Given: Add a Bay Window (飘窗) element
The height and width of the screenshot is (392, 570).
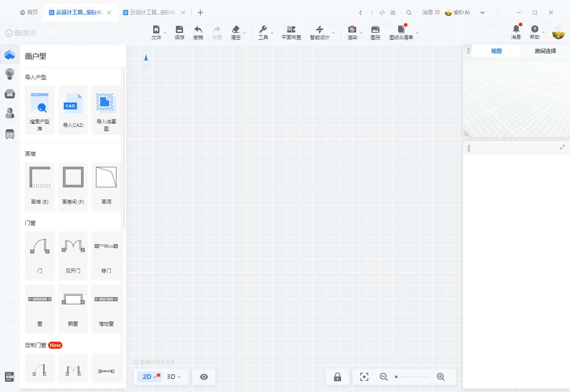Looking at the screenshot, I should (x=73, y=309).
